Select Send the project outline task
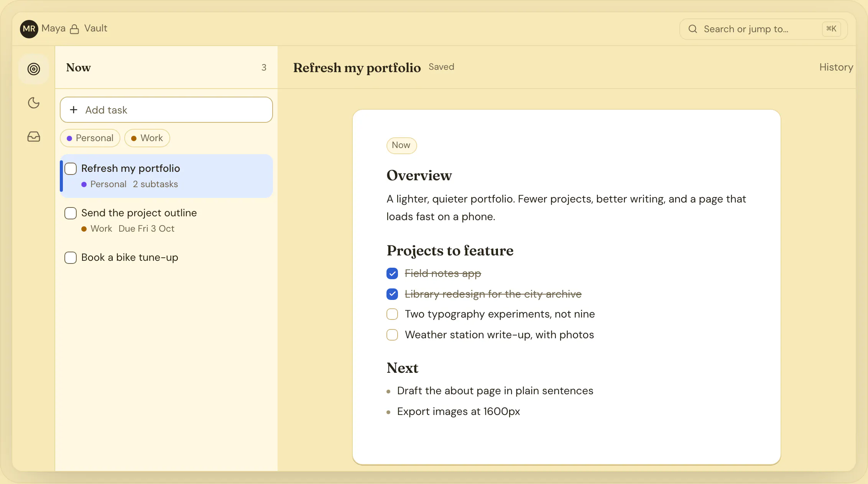The image size is (868, 484). point(166,221)
